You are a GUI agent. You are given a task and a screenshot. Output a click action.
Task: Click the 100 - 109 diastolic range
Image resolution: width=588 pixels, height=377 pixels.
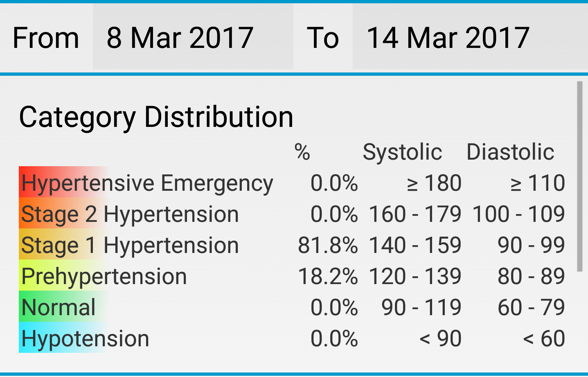[x=519, y=214]
